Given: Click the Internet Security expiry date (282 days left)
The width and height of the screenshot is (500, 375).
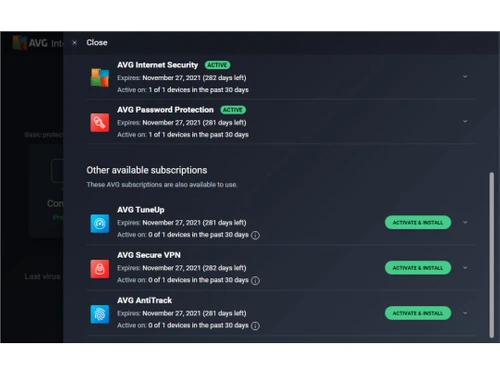Looking at the screenshot, I should click(x=182, y=78).
